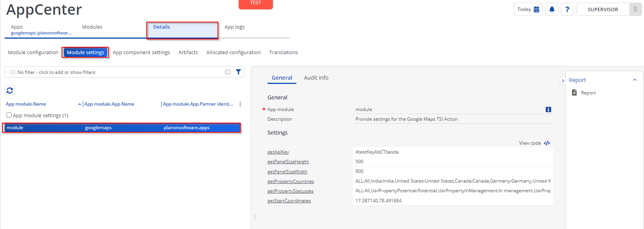Open Allocated configuration tab
The width and height of the screenshot is (644, 229).
(233, 52)
